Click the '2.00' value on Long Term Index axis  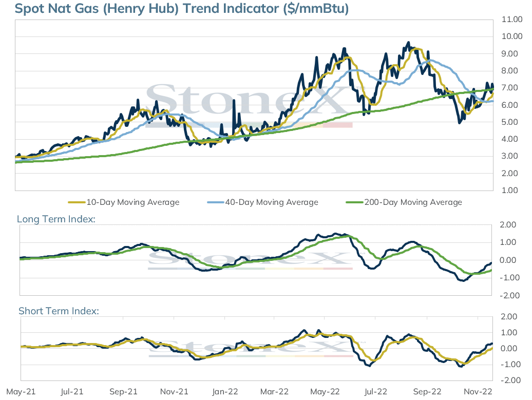508,224
